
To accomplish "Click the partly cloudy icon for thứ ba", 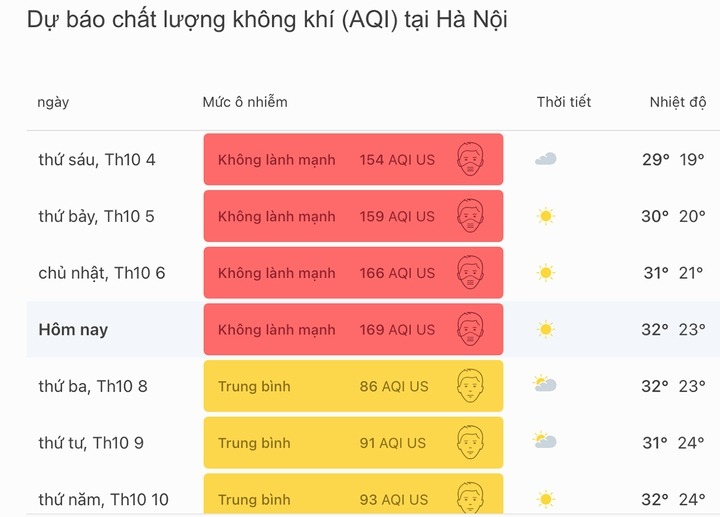I will coord(545,385).
